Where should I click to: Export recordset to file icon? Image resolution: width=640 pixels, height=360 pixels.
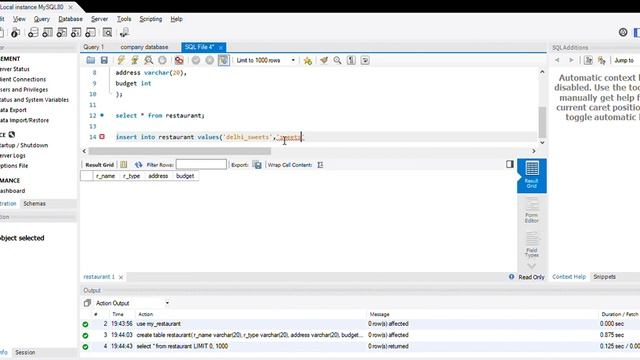257,164
